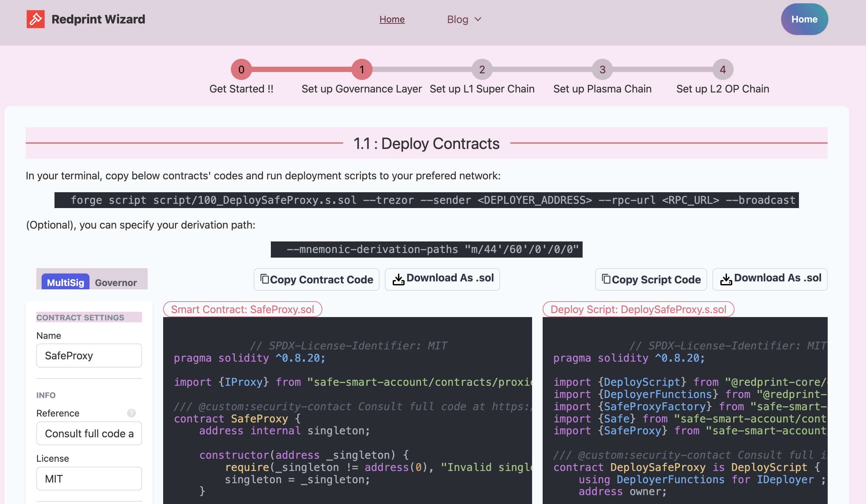Select the MultiSig tab toggle
Image resolution: width=866 pixels, height=504 pixels.
[x=65, y=281]
